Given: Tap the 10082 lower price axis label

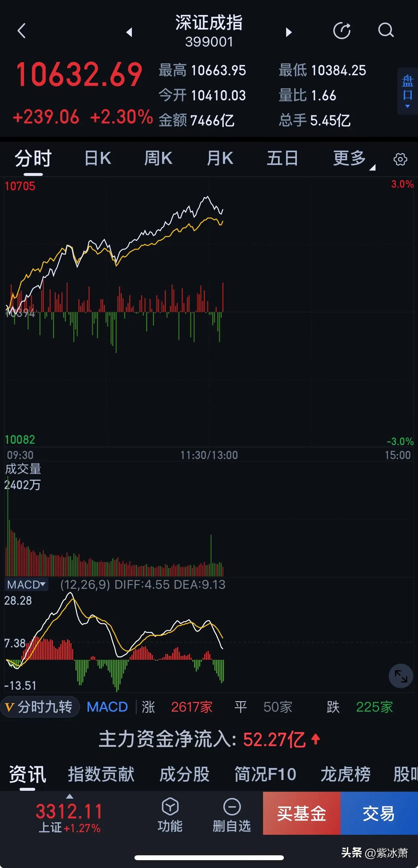Looking at the screenshot, I should point(20,439).
